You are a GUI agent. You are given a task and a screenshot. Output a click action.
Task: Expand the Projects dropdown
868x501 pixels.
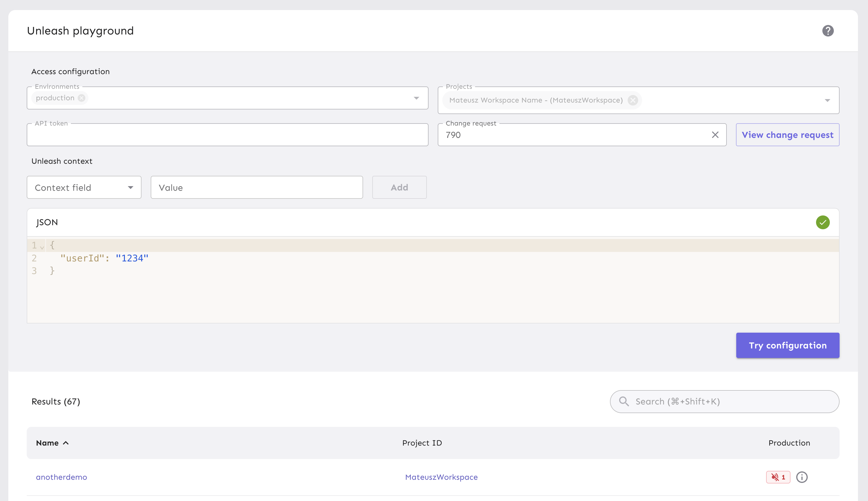[827, 101]
